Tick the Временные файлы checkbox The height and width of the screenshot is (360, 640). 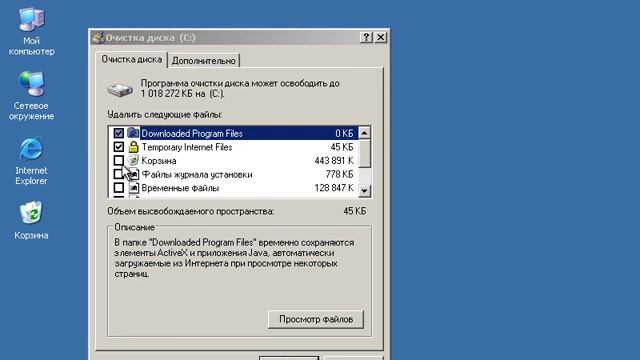tap(119, 188)
